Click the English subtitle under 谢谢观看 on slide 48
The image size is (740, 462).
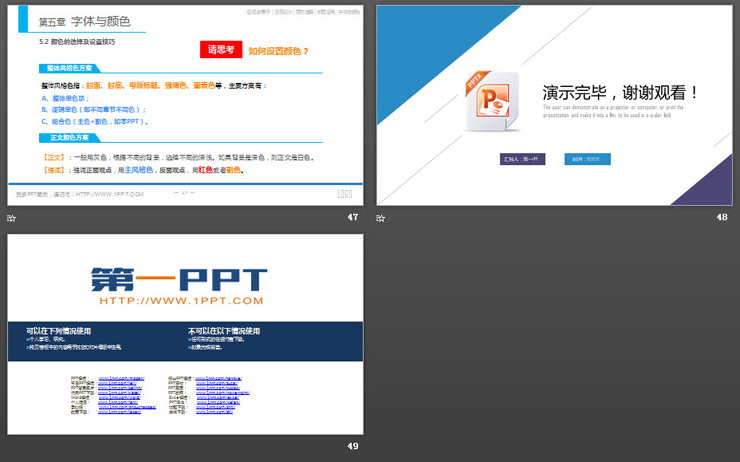coord(613,111)
